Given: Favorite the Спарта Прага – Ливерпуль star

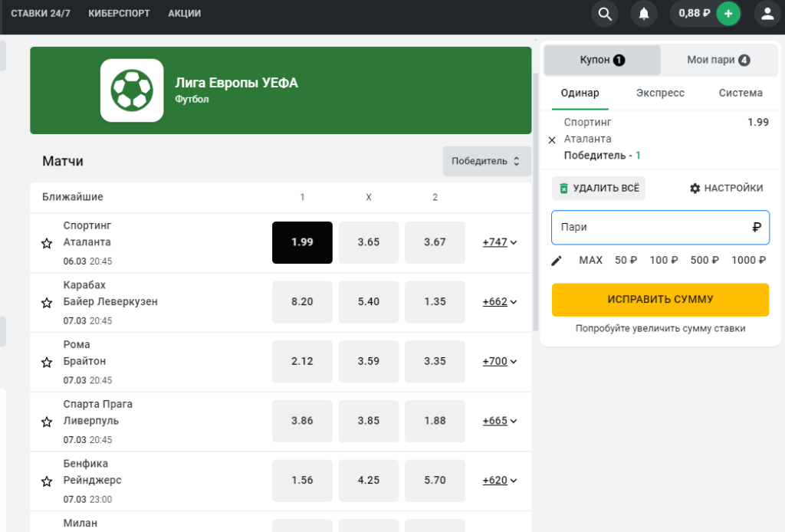Looking at the screenshot, I should (x=47, y=422).
